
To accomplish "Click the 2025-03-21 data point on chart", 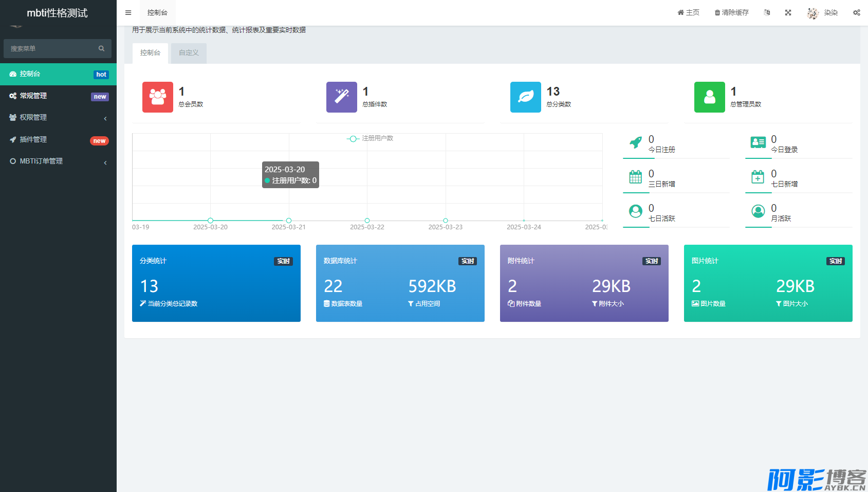I will point(289,221).
